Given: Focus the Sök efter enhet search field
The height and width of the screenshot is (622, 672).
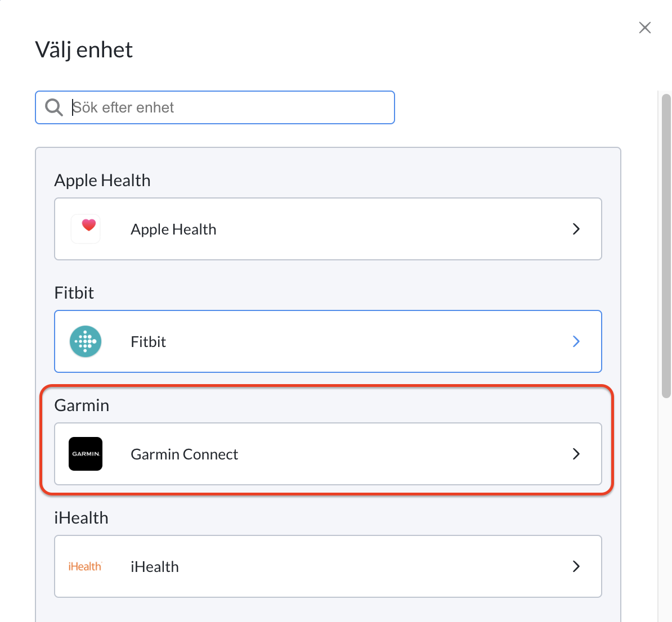Looking at the screenshot, I should (x=215, y=107).
